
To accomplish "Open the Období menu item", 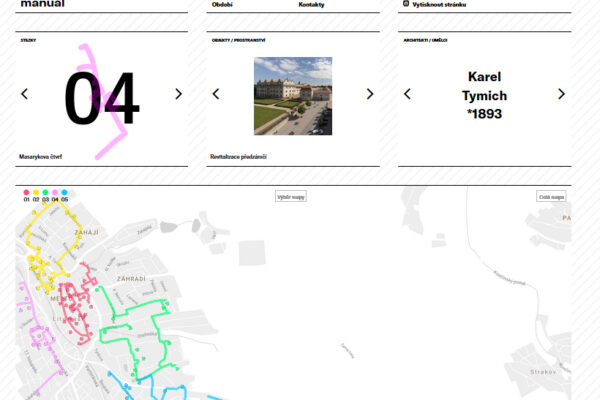I will 222,4.
